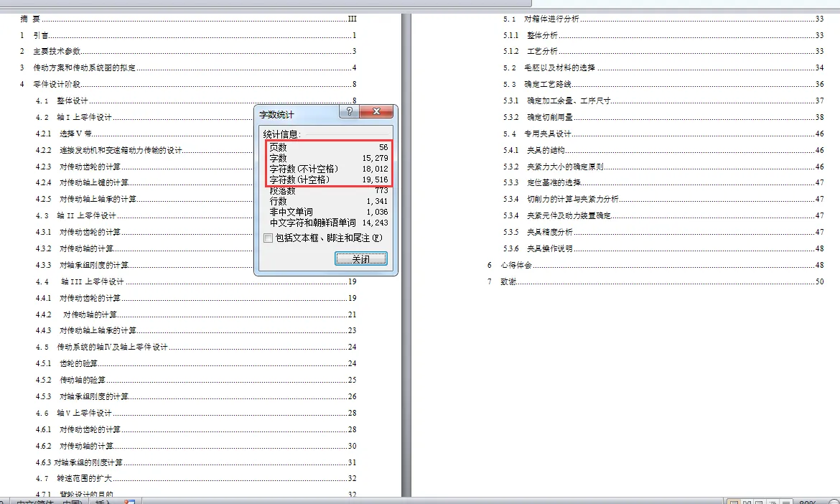This screenshot has height=504, width=840.
Task: Jump to 1 引言 contents entry
Action: point(188,35)
